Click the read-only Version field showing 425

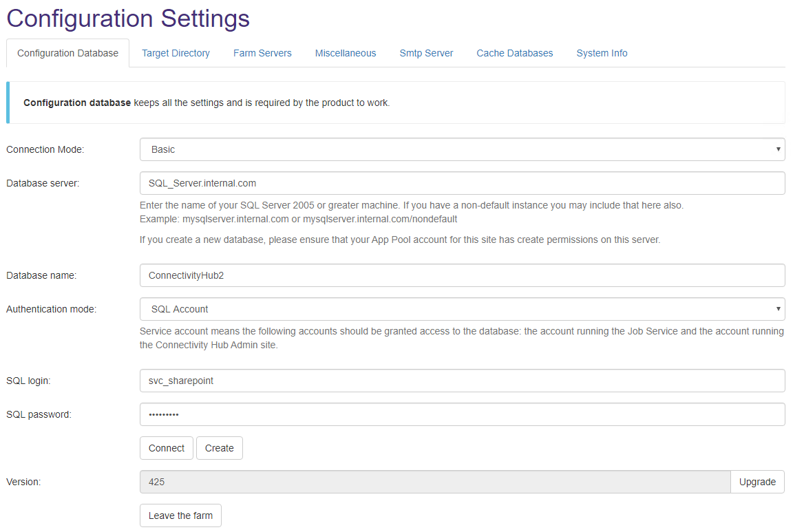click(434, 482)
